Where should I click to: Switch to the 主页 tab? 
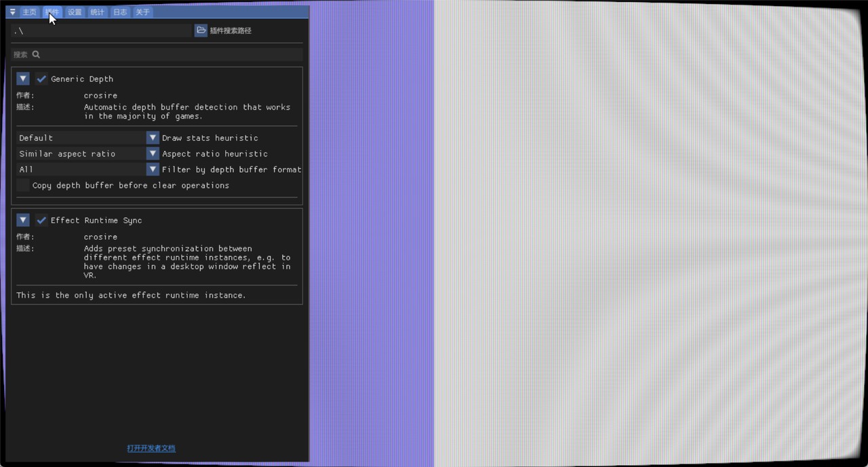click(29, 12)
